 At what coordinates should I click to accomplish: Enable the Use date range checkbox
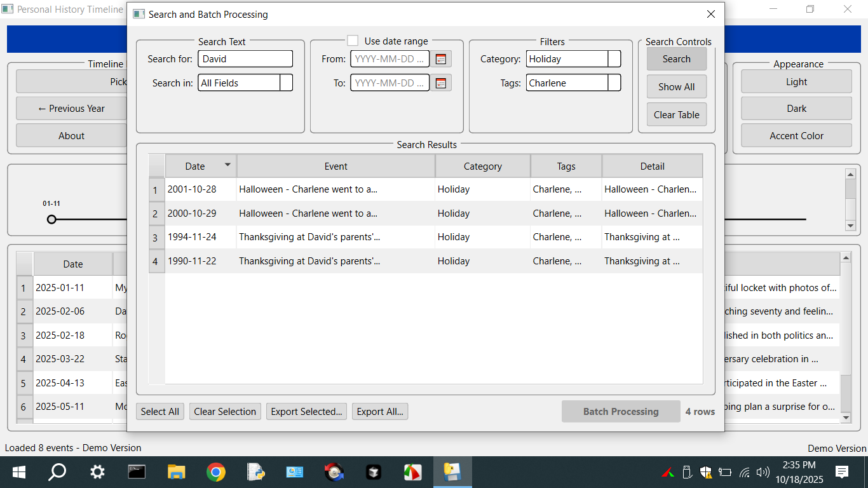tap(353, 41)
